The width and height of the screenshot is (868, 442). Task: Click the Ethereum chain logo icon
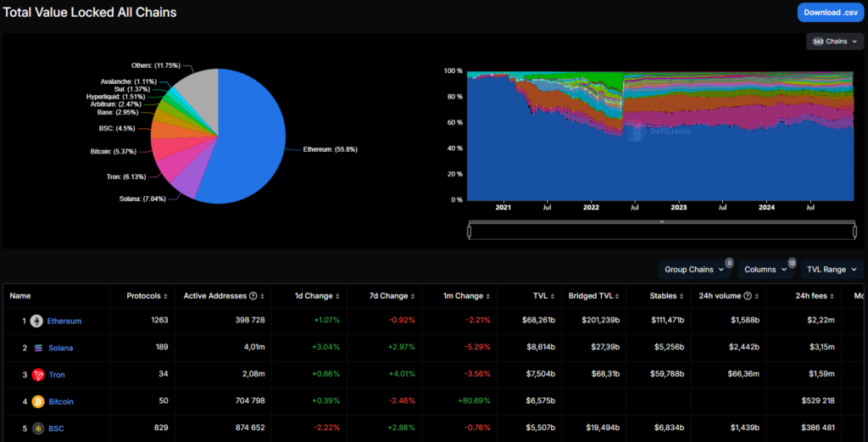(36, 322)
